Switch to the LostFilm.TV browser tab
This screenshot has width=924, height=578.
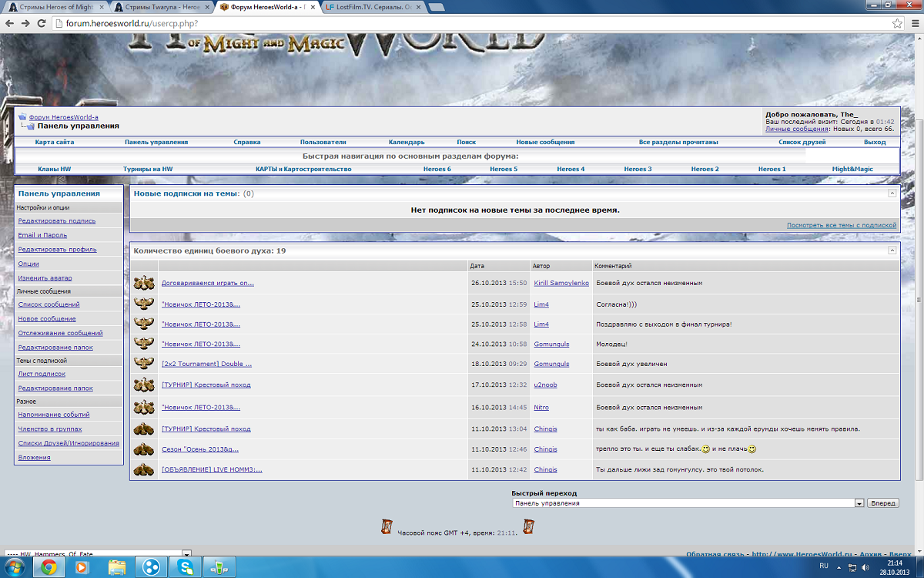click(x=371, y=6)
